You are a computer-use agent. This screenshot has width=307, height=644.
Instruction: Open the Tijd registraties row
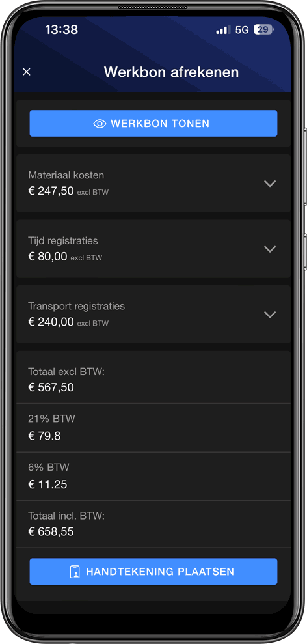153,249
